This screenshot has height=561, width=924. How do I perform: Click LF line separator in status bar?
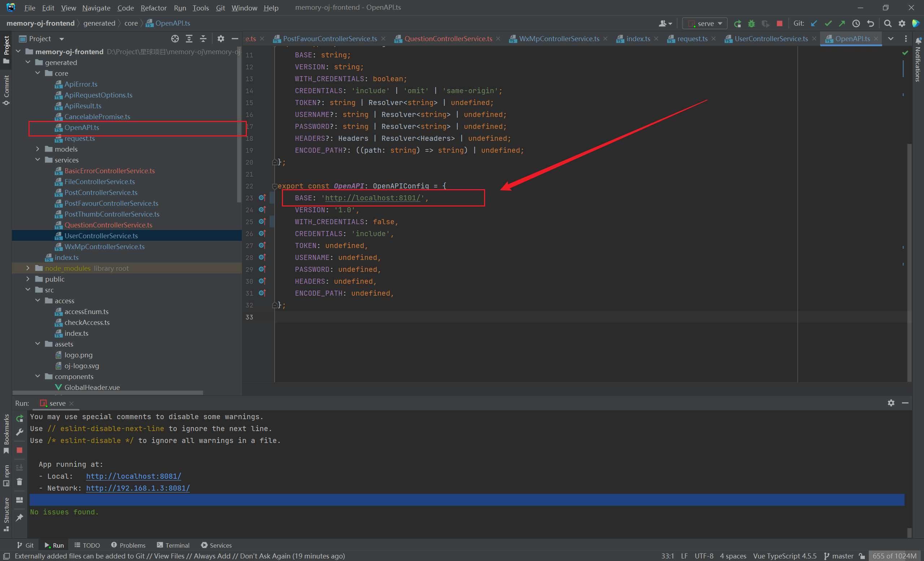point(684,556)
